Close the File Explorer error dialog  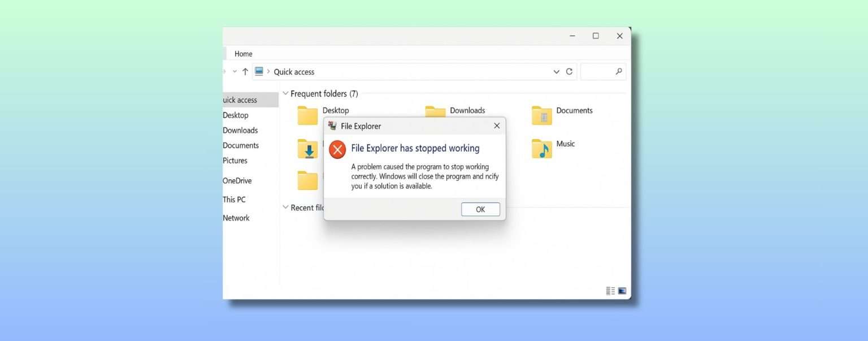click(497, 126)
